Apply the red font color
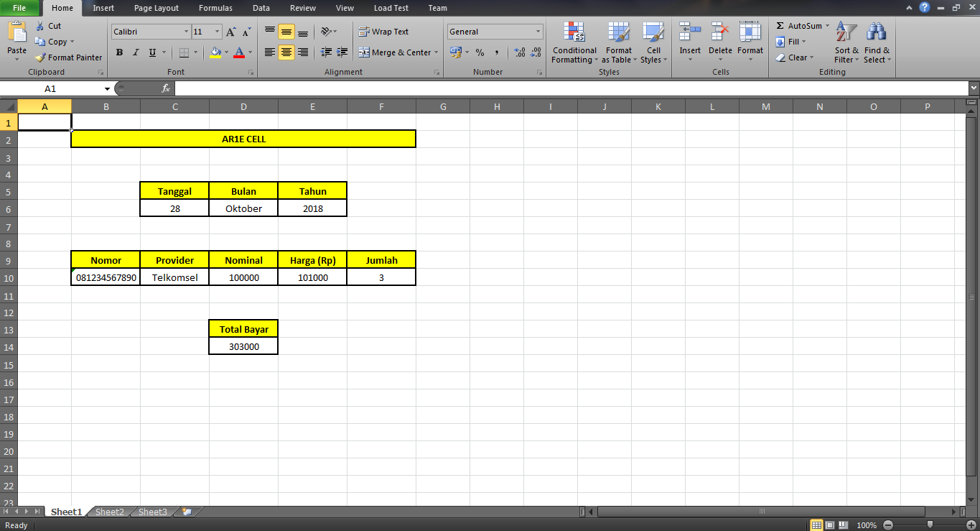Screen dimensions: 980x531 click(x=238, y=52)
